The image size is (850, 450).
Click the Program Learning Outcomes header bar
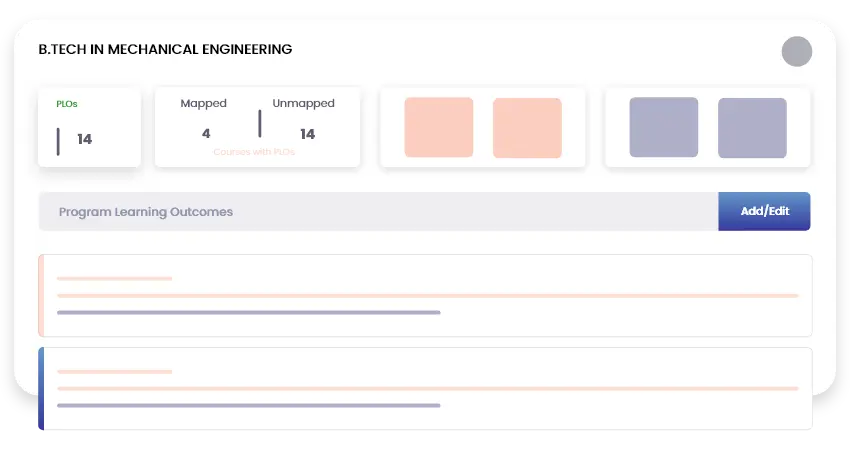(378, 212)
